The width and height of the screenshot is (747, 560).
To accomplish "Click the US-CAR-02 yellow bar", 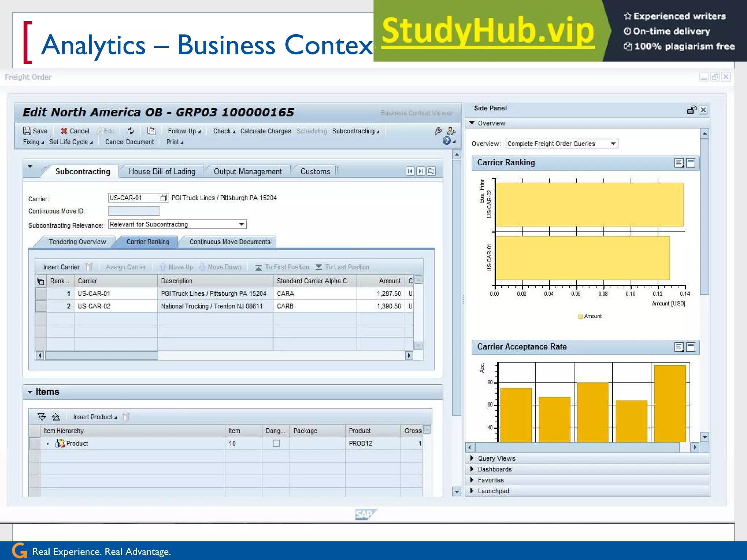I will (589, 205).
